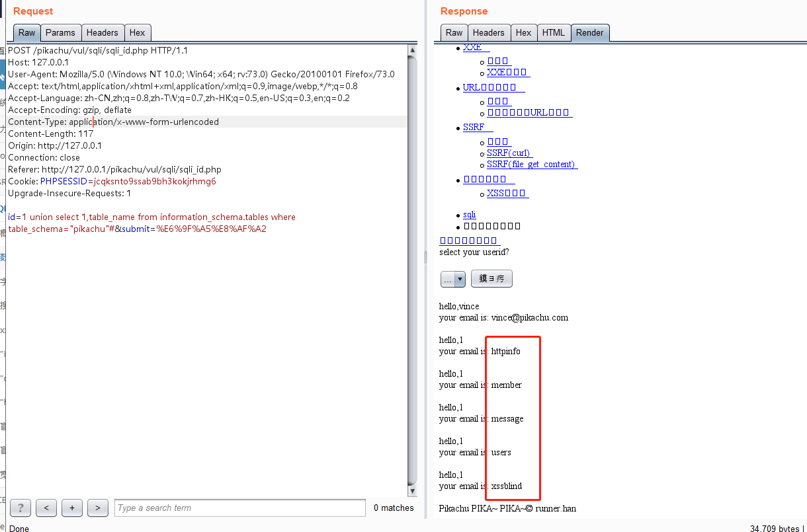Click the Referer header line
The image size is (807, 532).
pyautogui.click(x=114, y=169)
